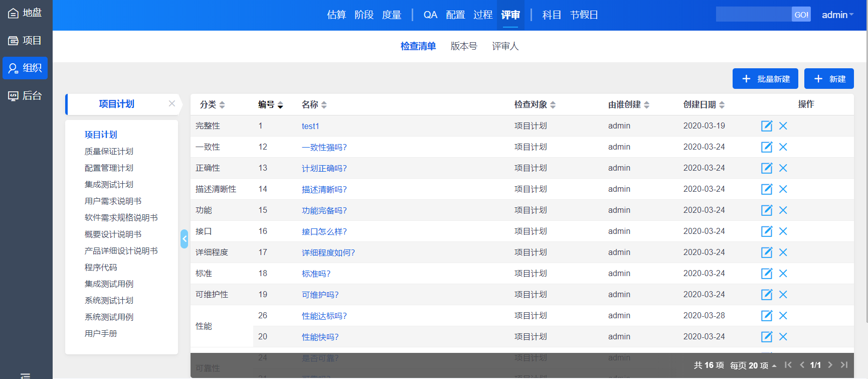
Task: Delete the 接口怎么样? row
Action: click(x=783, y=231)
